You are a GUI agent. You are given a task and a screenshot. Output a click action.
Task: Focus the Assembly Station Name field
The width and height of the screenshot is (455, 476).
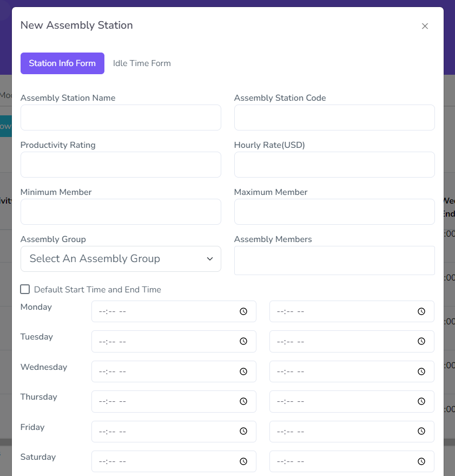click(121, 118)
